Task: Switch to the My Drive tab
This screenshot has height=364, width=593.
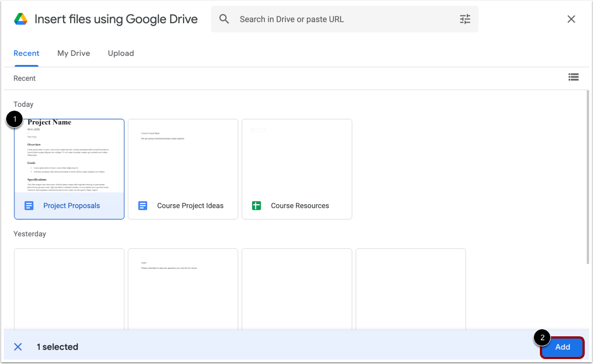Action: point(74,53)
